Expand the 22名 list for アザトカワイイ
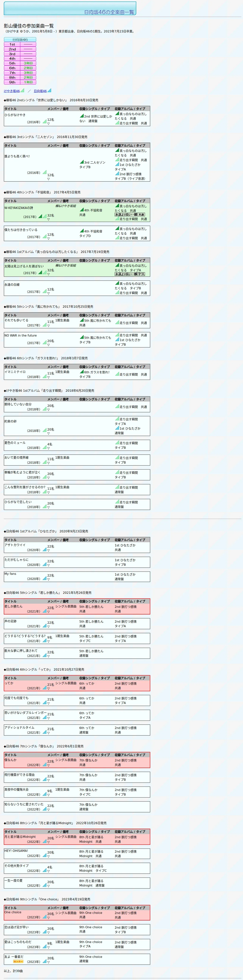Image resolution: width=243 pixels, height=980 pixels. click(49, 551)
